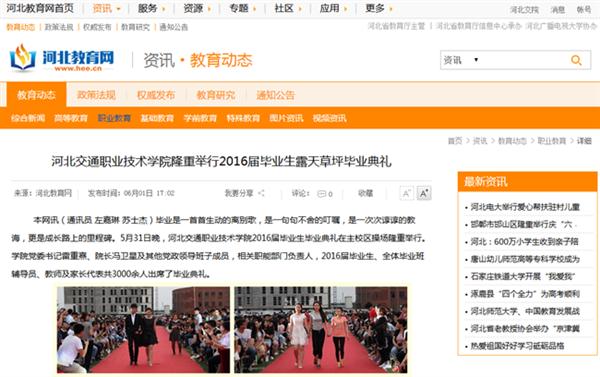This screenshot has height=377, width=600.
Task: Click the 职业教育 breadcrumb link
Action: click(551, 141)
